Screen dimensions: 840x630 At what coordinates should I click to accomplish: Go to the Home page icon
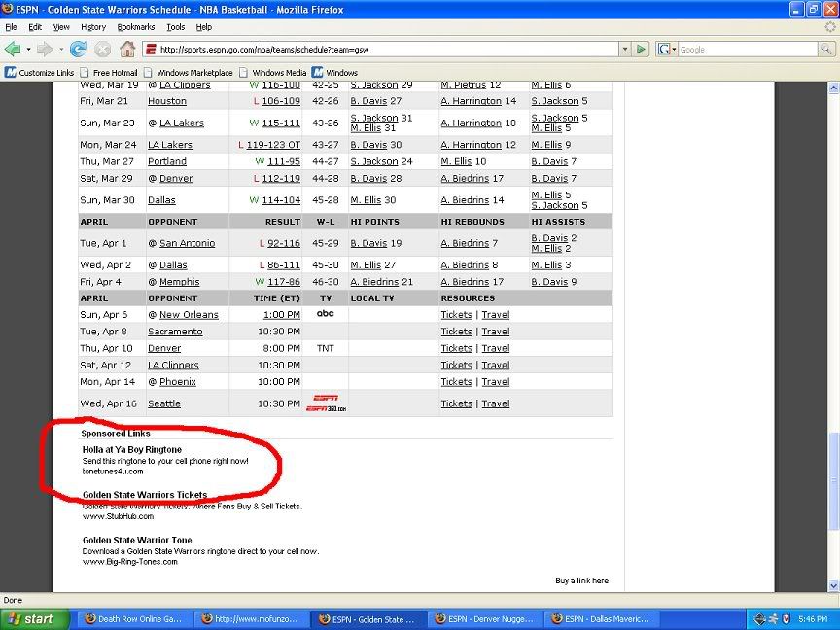tap(127, 49)
